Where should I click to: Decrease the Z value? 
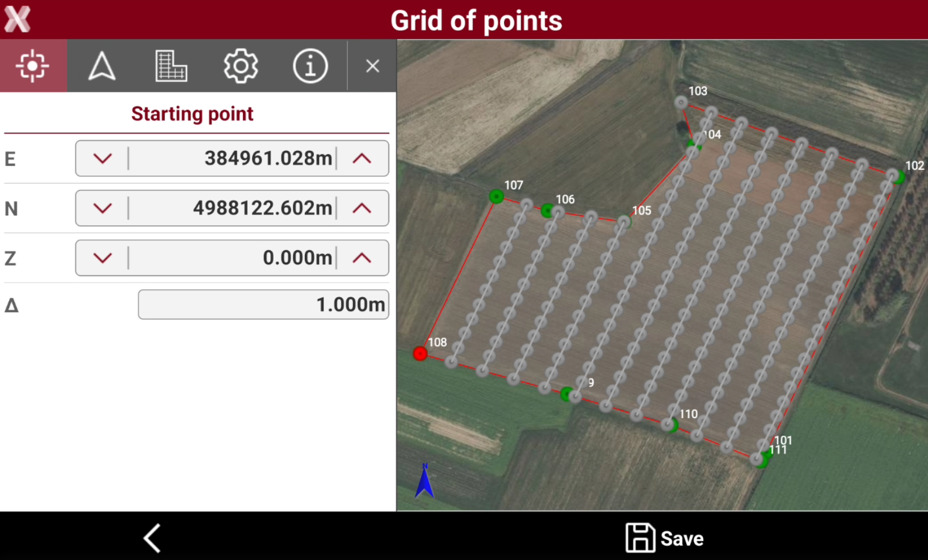click(x=103, y=258)
